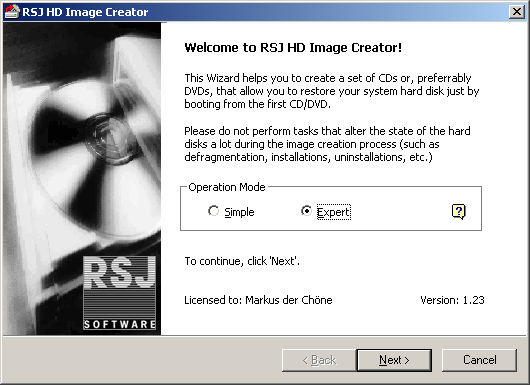Click the paragraph starting 'This Wizard helps you'

[332, 91]
